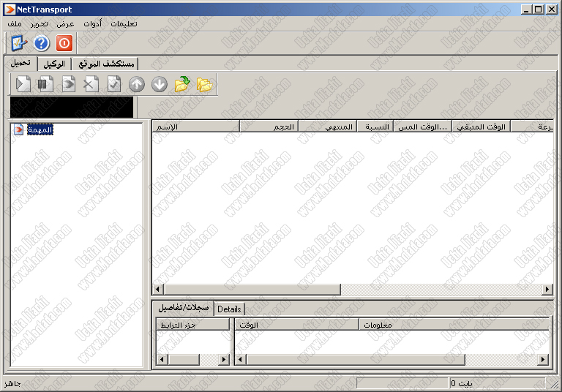This screenshot has height=392, width=562.
Task: Open the ملف (File) menu
Action: (x=14, y=23)
